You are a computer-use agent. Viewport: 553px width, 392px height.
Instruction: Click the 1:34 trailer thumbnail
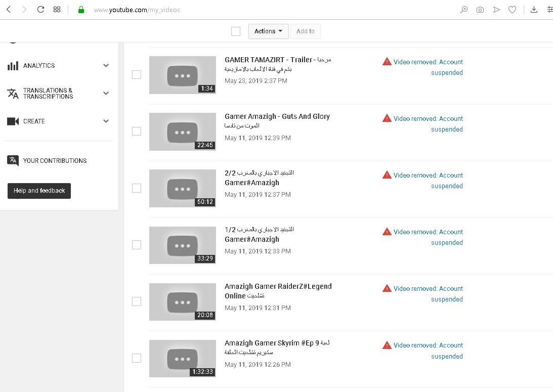pyautogui.click(x=183, y=75)
